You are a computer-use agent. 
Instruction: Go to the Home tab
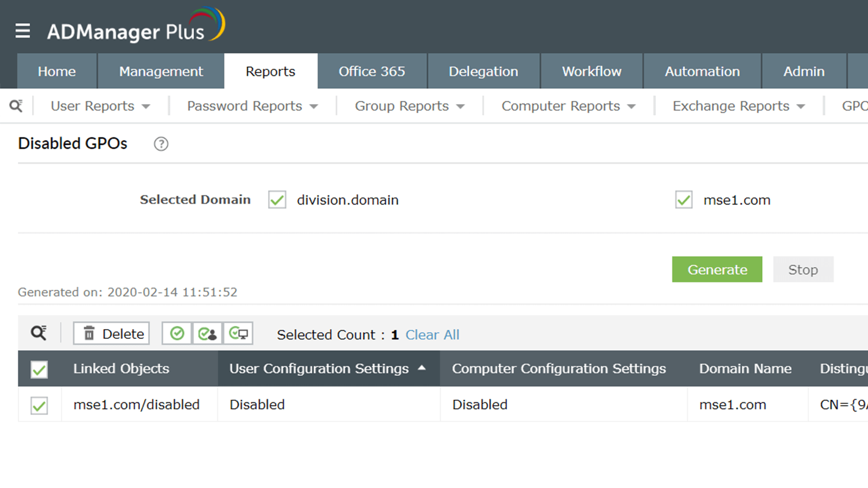pos(57,71)
